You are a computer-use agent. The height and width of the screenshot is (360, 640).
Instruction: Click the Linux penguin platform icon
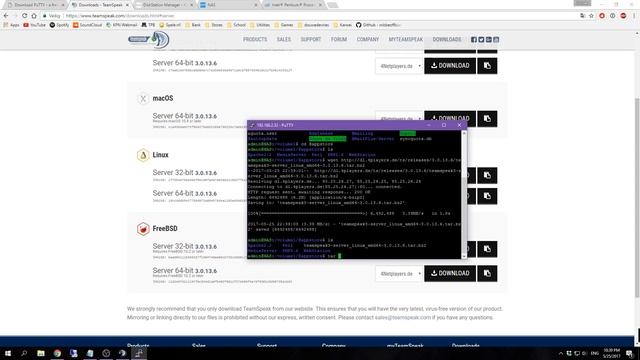[x=143, y=155]
